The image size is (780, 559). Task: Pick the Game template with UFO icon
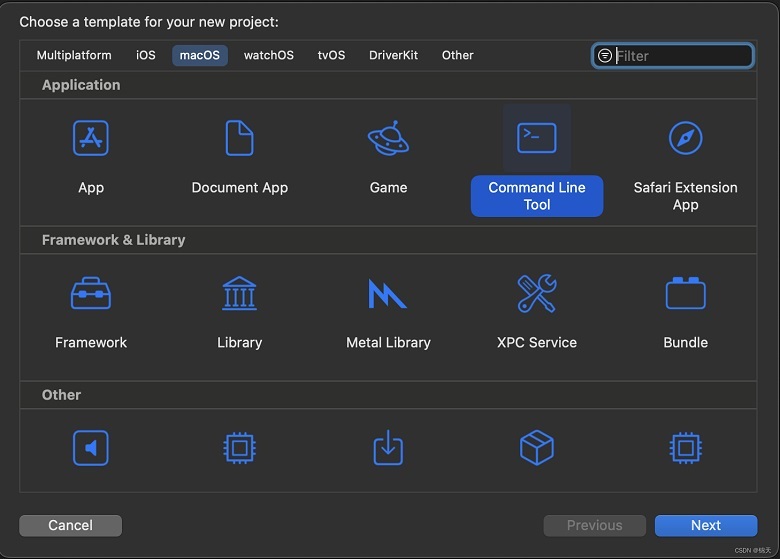[x=388, y=138]
